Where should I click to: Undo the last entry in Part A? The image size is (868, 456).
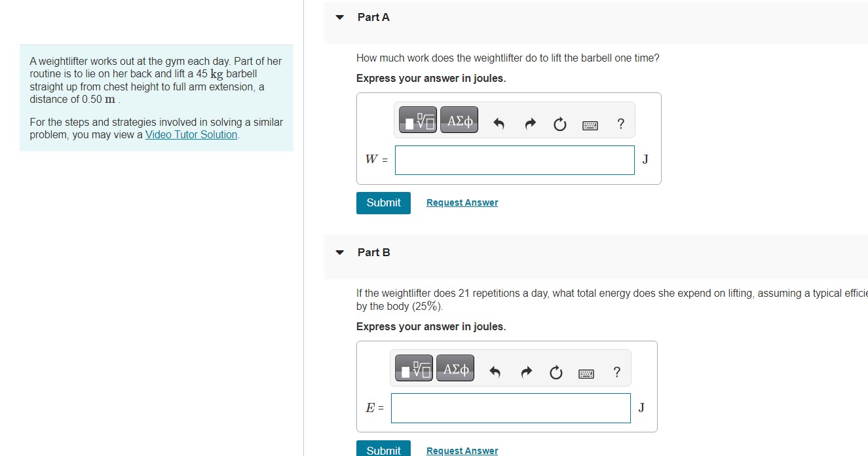click(499, 124)
